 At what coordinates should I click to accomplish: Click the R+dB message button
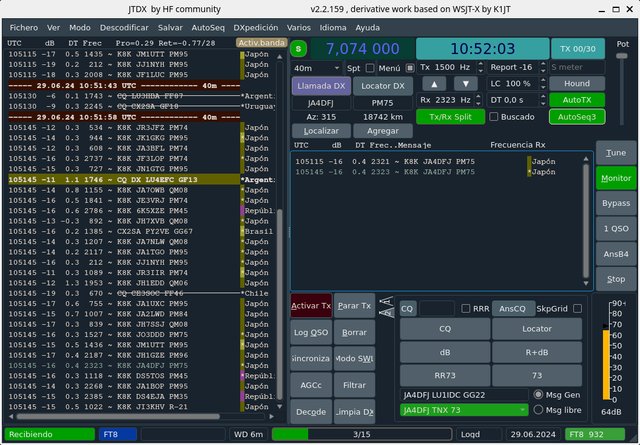point(537,352)
